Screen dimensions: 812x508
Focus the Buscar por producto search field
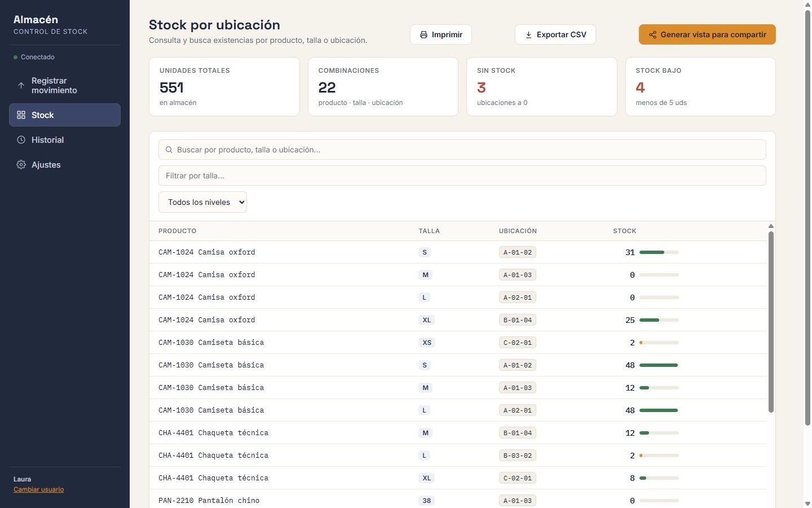[x=462, y=150]
